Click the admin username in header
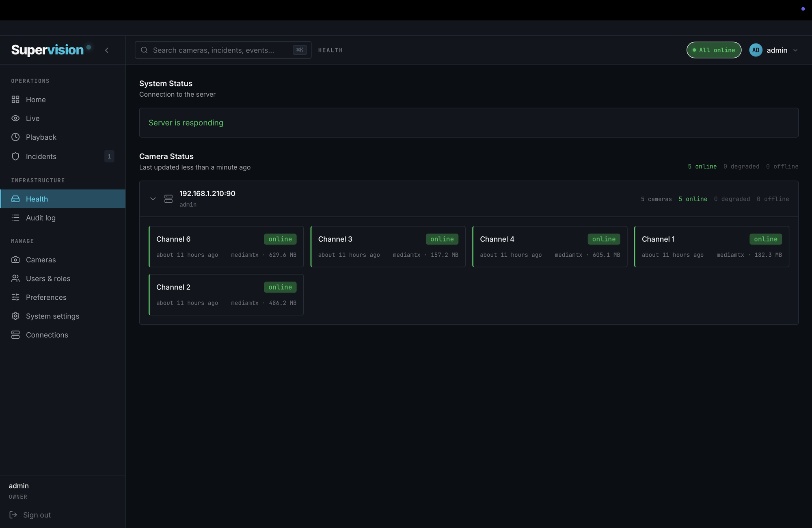The image size is (812, 528). pos(777,50)
